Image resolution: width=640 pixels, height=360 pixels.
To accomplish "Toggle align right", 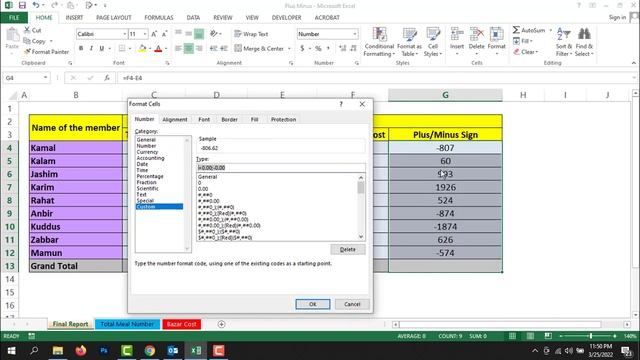I will (x=199, y=49).
